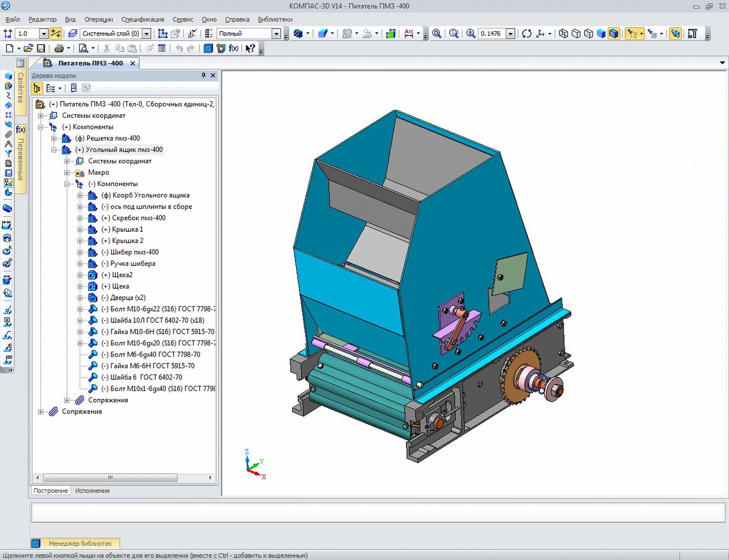Screen dimensions: 729x560
Task: Close the Дерево модели panel
Action: 213,76
